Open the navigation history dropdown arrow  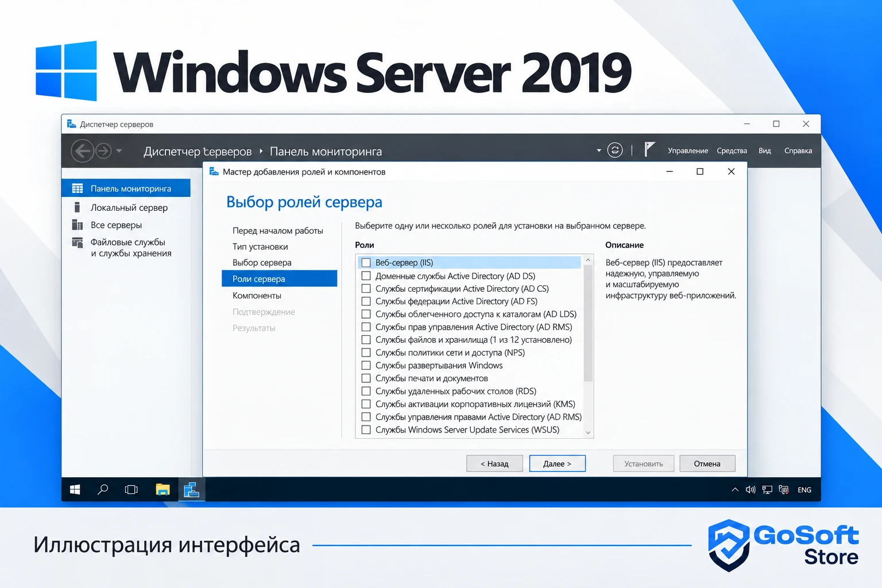[119, 151]
